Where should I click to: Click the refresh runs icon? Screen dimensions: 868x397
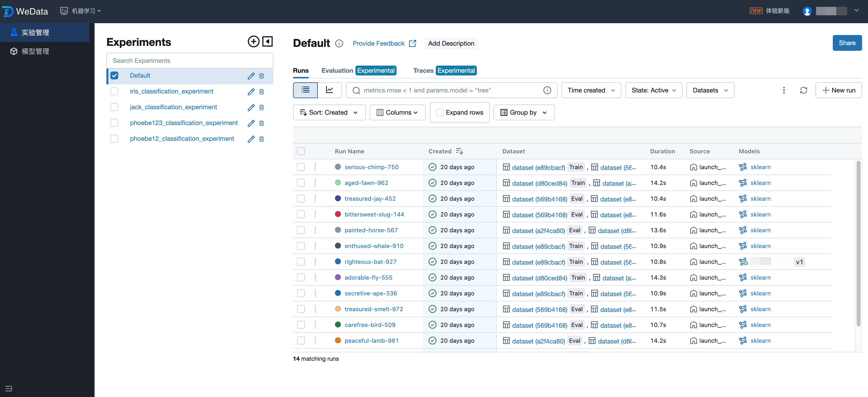(803, 90)
